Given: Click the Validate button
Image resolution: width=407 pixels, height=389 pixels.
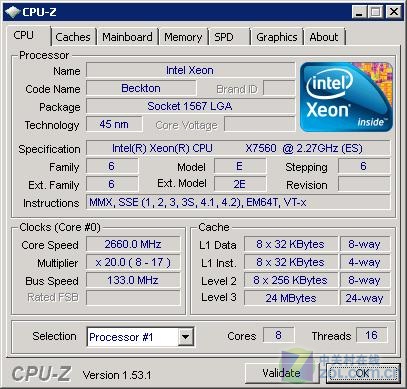Looking at the screenshot, I should tap(281, 373).
